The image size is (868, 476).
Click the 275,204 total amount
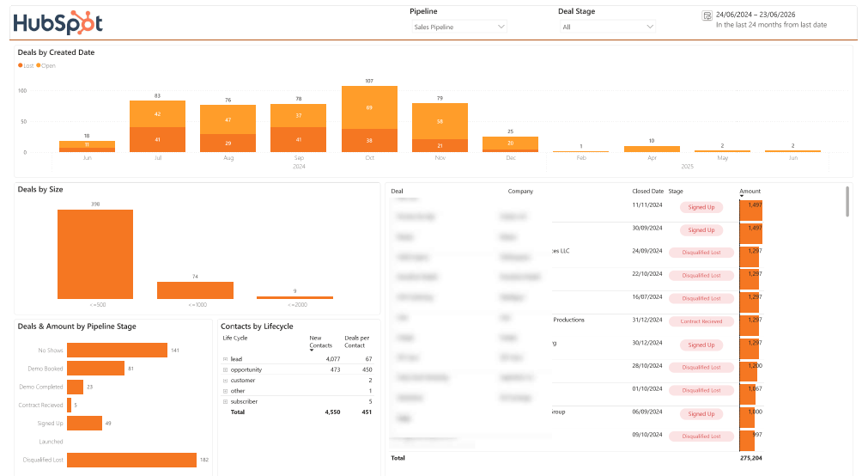tap(750, 458)
